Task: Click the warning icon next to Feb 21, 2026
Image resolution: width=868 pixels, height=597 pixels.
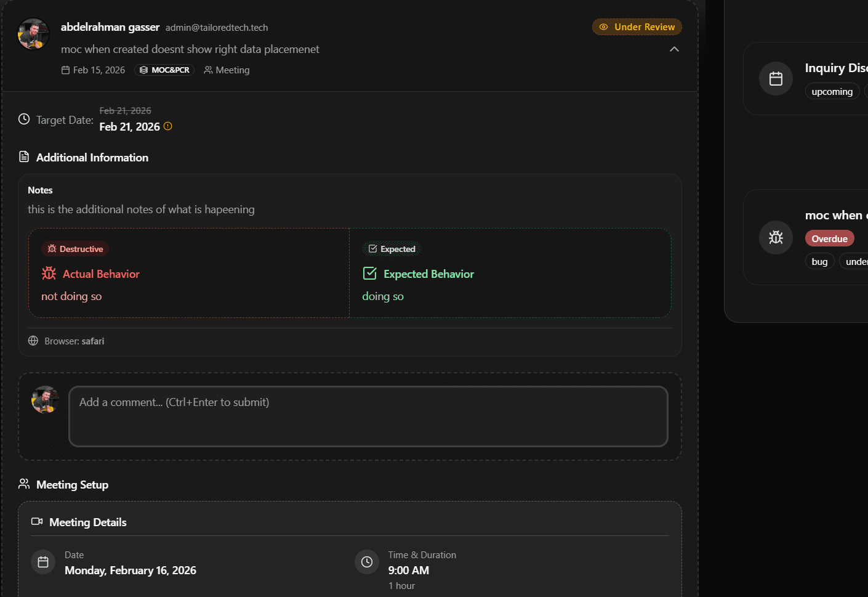Action: (167, 126)
